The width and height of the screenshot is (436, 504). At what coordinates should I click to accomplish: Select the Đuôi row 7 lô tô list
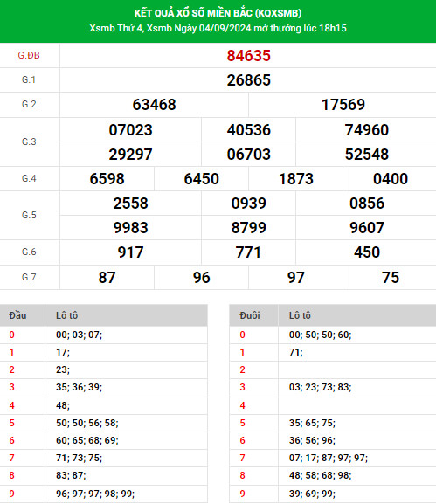coord(329,458)
